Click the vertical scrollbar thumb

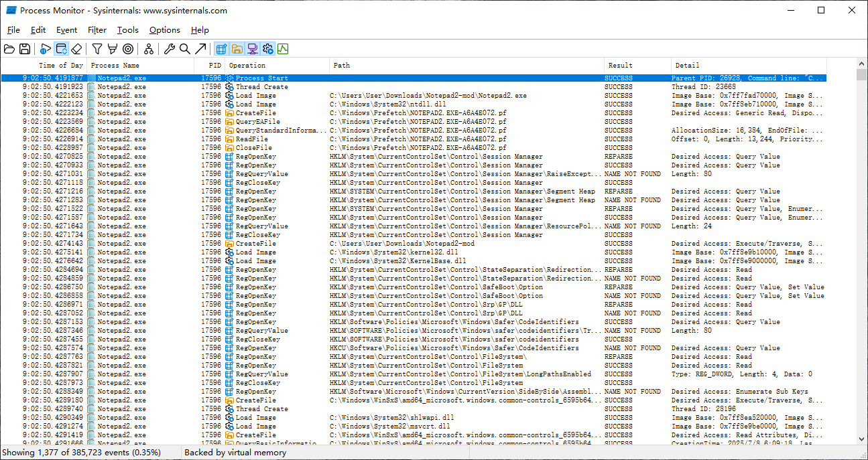click(862, 75)
